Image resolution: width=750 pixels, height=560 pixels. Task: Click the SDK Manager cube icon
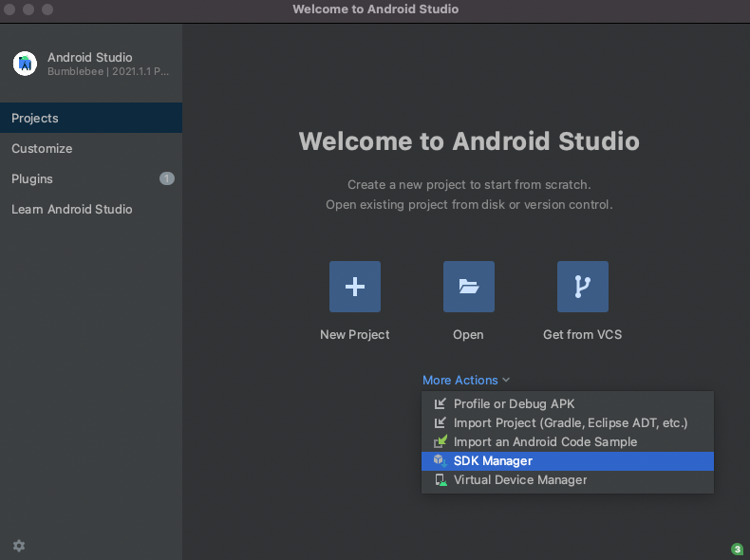[x=441, y=460]
